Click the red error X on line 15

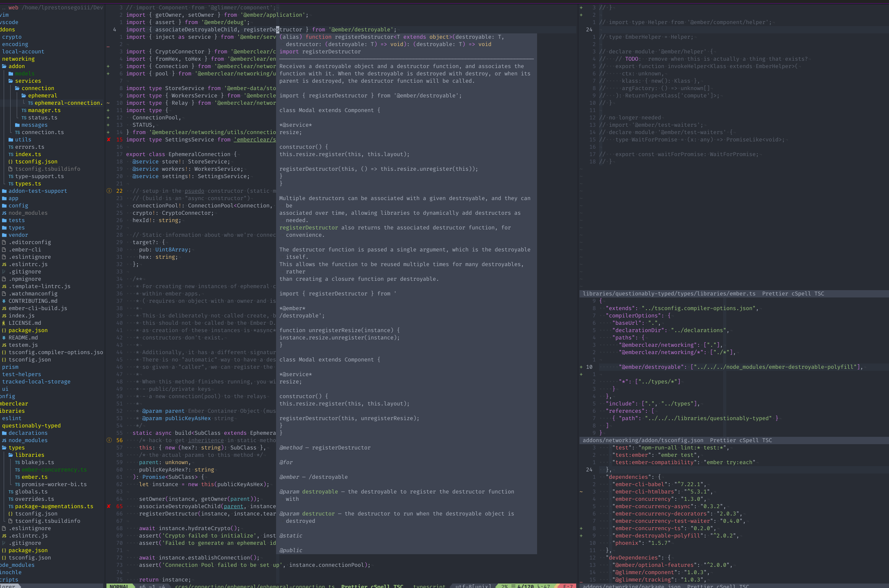pyautogui.click(x=109, y=140)
